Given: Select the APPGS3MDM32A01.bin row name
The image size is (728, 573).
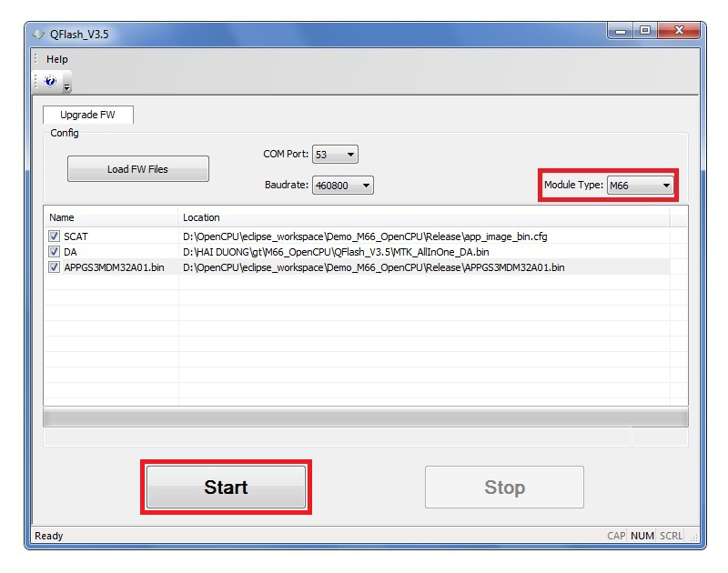Looking at the screenshot, I should coord(115,267).
